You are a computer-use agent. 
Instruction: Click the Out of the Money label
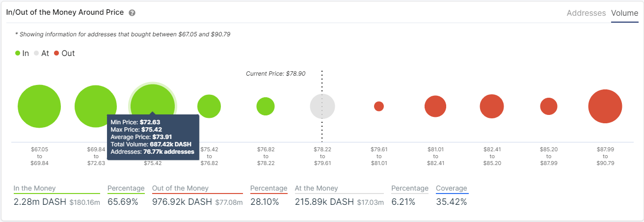[180, 189]
